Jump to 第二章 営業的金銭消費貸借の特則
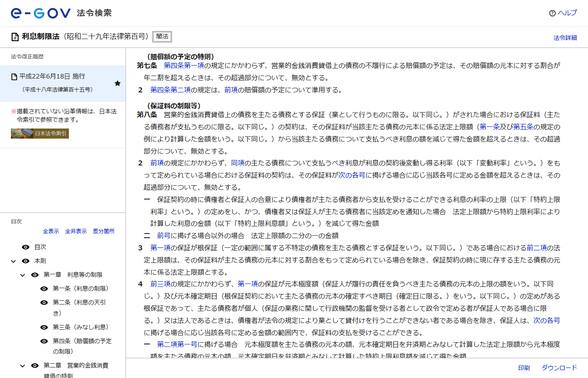The image size is (588, 378). [x=76, y=370]
